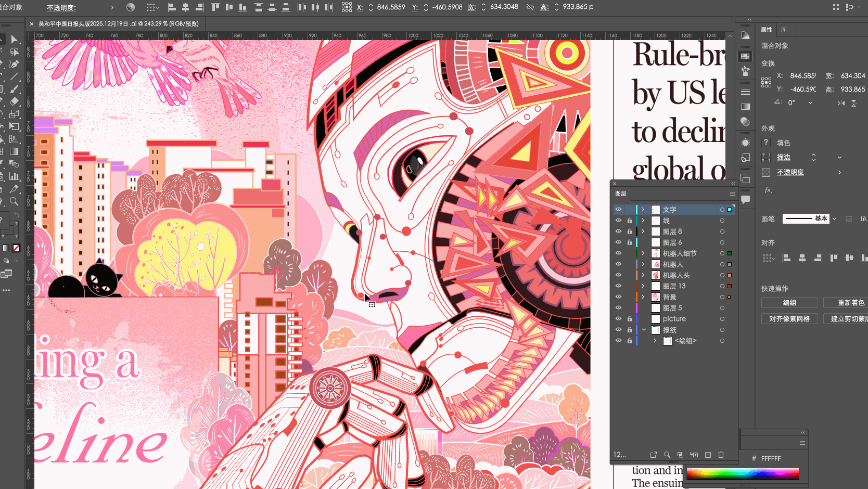Expand the 图层 13 layer
This screenshot has width=868, height=489.
[643, 286]
